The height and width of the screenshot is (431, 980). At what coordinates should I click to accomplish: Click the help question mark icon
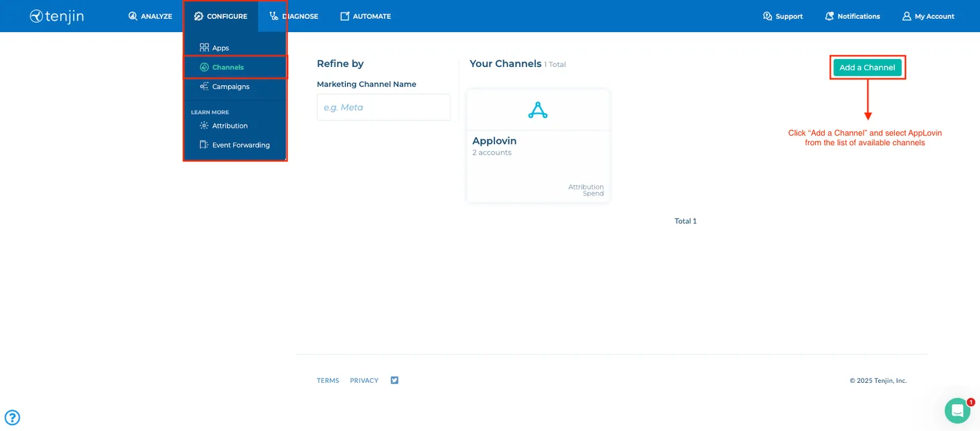(12, 418)
